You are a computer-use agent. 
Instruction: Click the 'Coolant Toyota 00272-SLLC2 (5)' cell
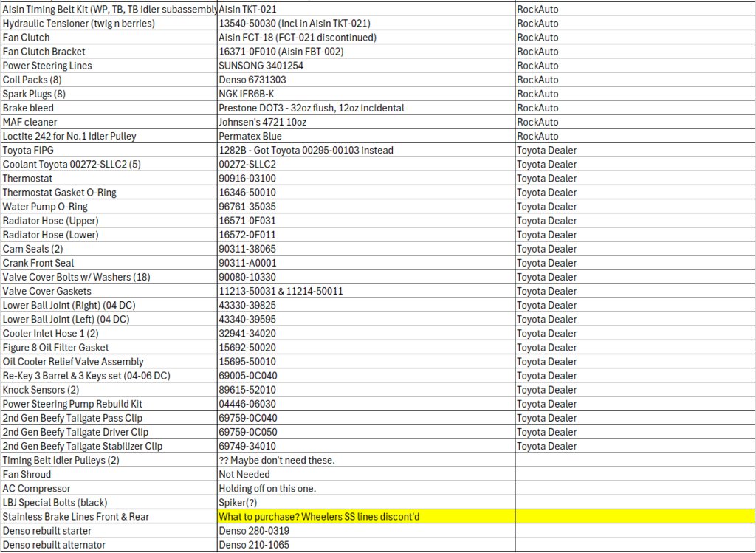coord(109,164)
